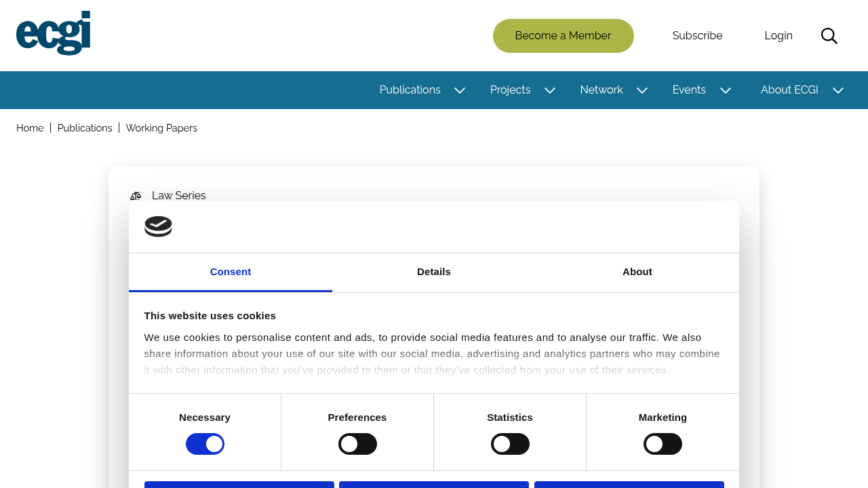
Task: Open the Projects nav item
Action: [x=511, y=90]
